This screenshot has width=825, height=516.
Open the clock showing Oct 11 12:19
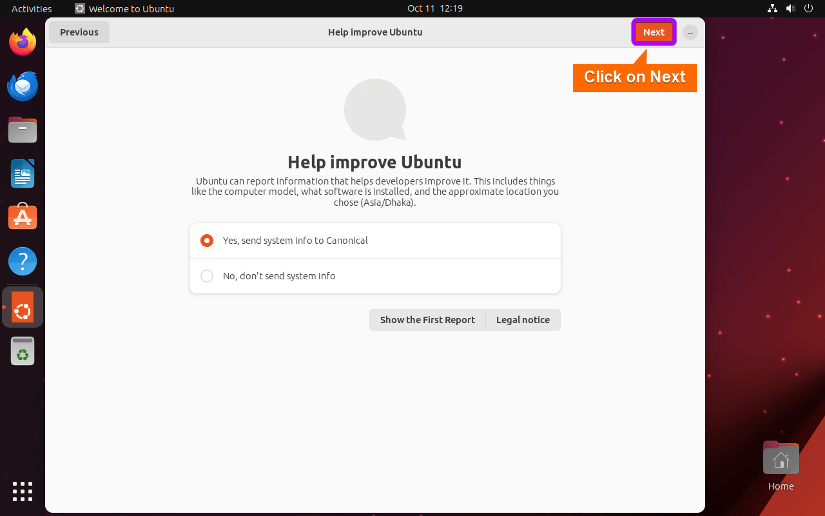(x=435, y=8)
